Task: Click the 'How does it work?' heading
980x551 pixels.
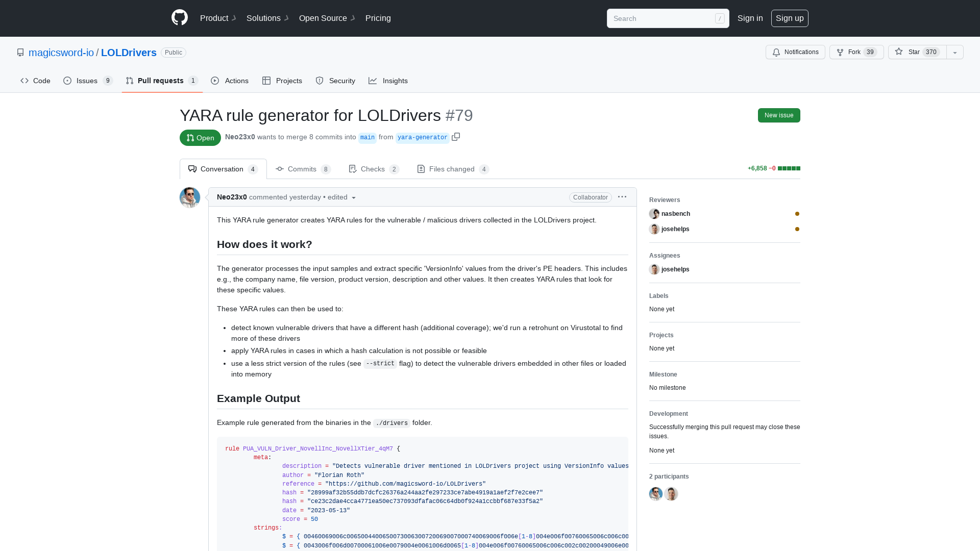Action: [264, 244]
